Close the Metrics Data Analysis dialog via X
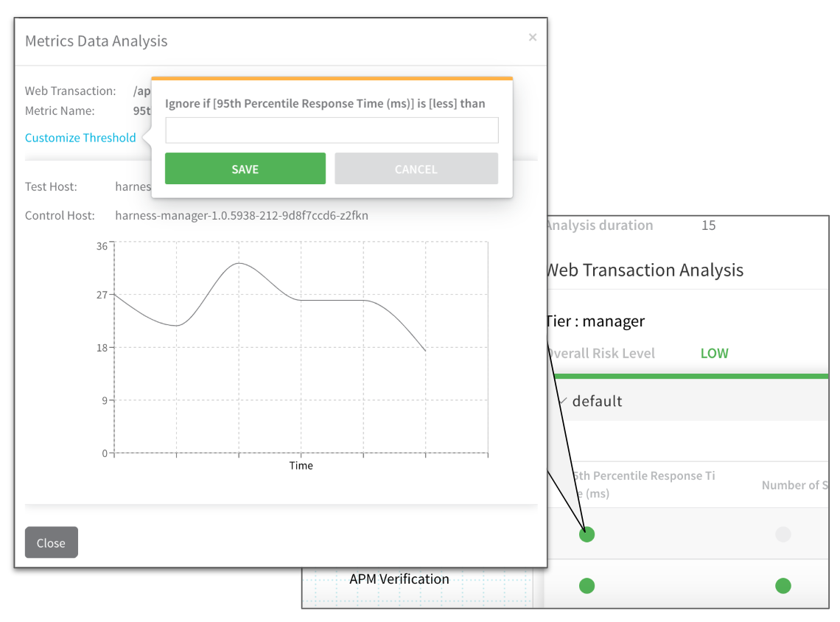The width and height of the screenshot is (840, 622). 533,37
